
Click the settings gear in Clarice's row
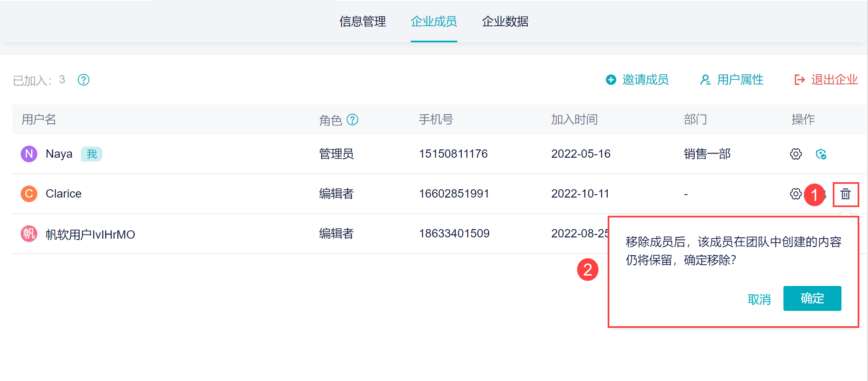pos(795,194)
